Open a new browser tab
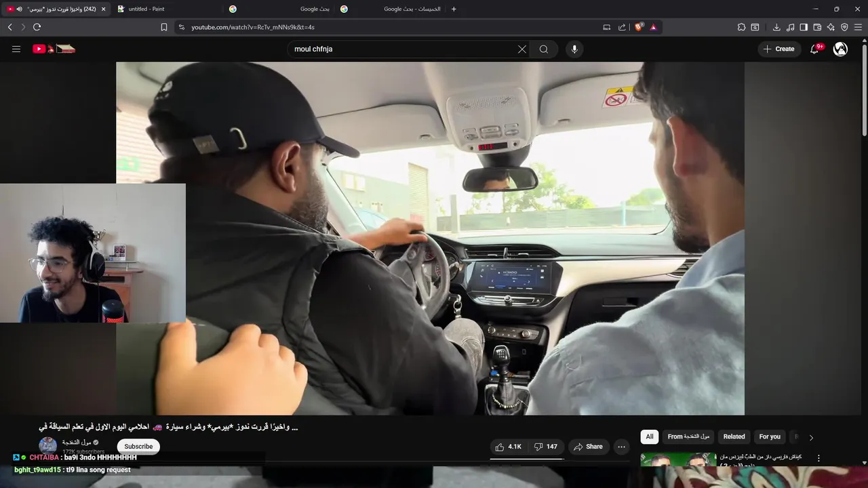The width and height of the screenshot is (868, 488). [454, 9]
